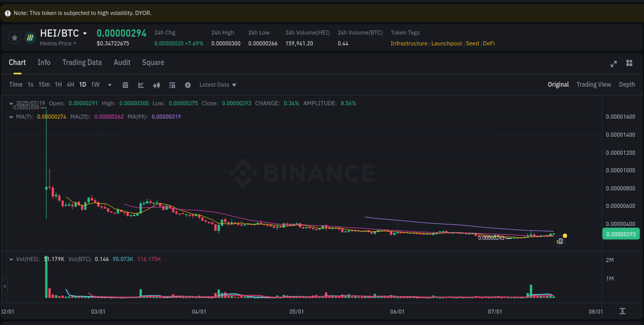Open the widgets layout icon
The image size is (644, 325).
coord(629,63)
